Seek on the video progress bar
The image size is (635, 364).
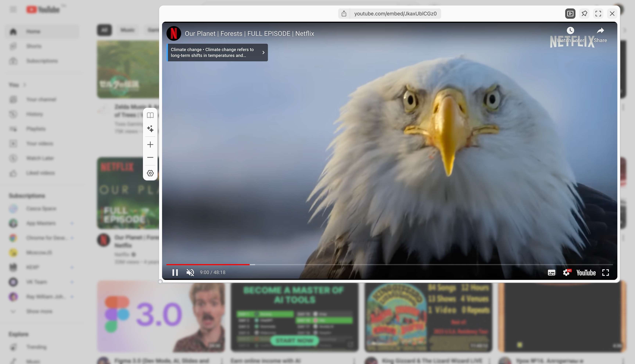click(x=375, y=264)
